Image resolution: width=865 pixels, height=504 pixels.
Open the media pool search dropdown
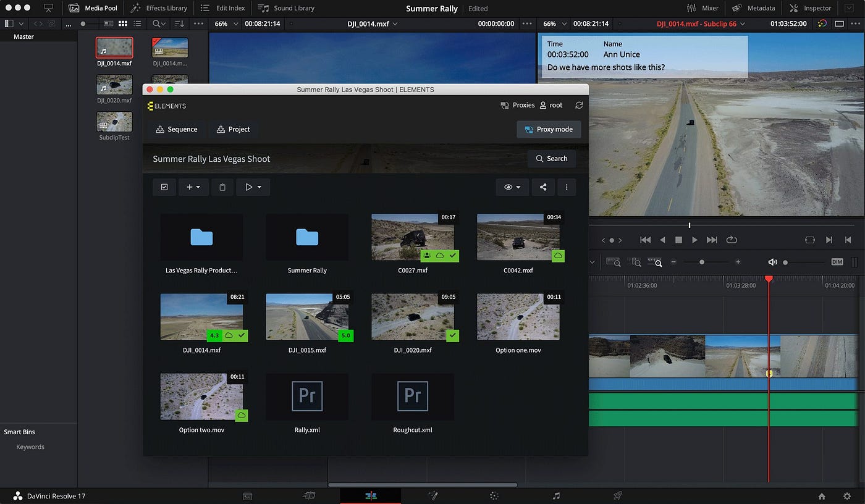pos(159,23)
